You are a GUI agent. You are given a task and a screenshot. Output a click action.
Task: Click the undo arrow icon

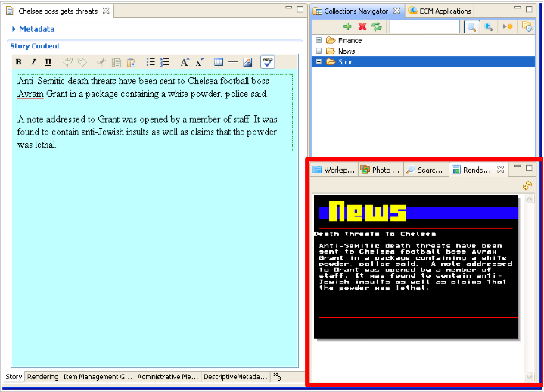[67, 63]
